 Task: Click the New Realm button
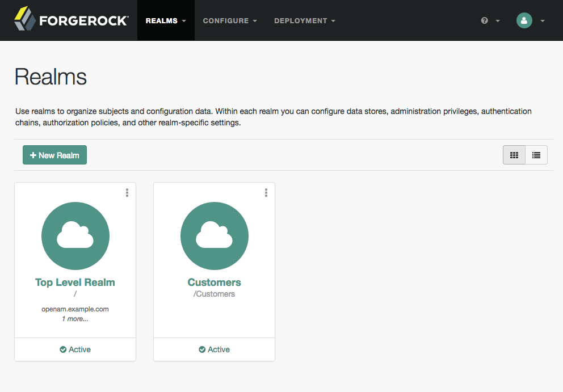[54, 155]
